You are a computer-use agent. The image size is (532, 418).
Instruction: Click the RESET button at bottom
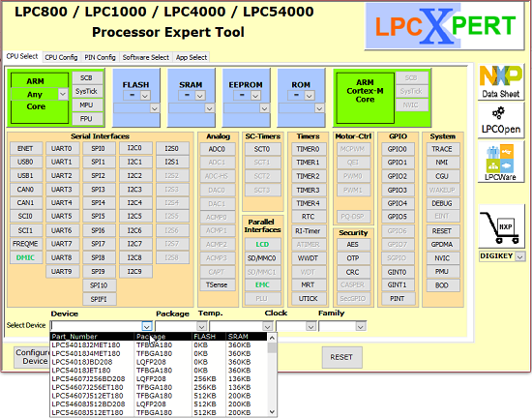click(341, 357)
